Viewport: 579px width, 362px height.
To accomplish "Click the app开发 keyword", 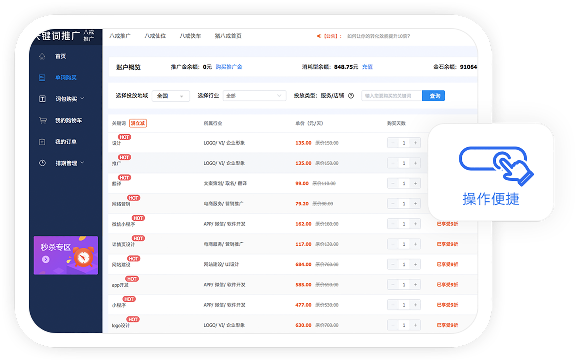I will (120, 285).
